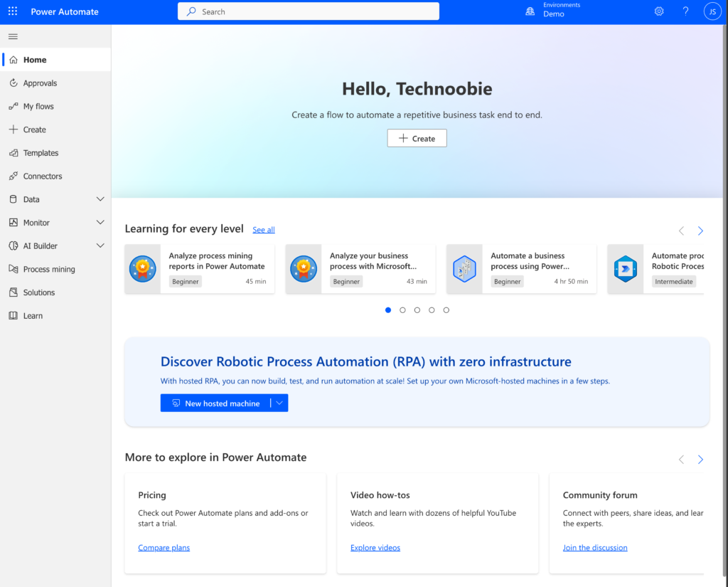
Task: Click badge icon on Analyze your business process card
Action: (304, 269)
